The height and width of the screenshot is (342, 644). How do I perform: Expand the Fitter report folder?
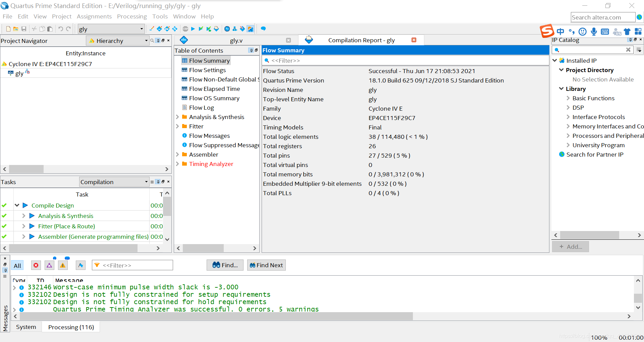177,126
